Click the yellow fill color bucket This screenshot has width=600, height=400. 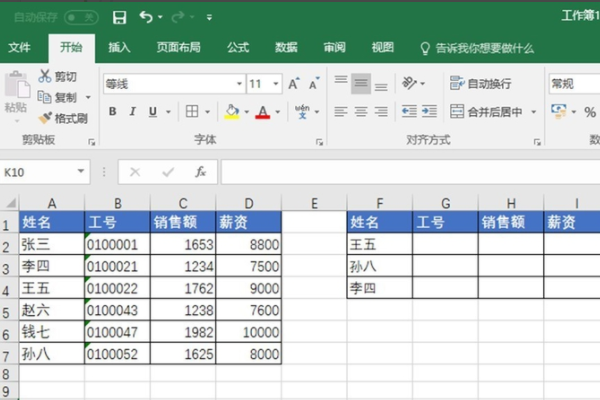pos(232,112)
